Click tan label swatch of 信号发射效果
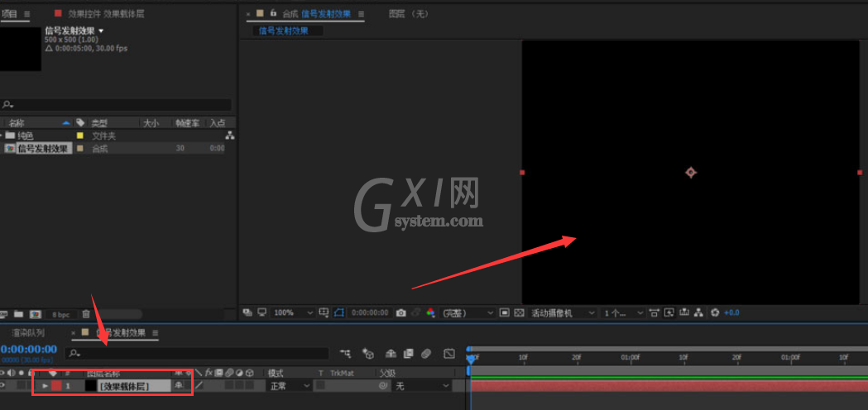This screenshot has height=410, width=868. [x=79, y=148]
